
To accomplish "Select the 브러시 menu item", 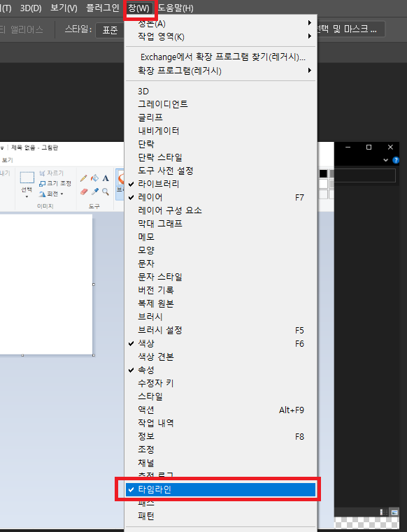I will point(221,317).
